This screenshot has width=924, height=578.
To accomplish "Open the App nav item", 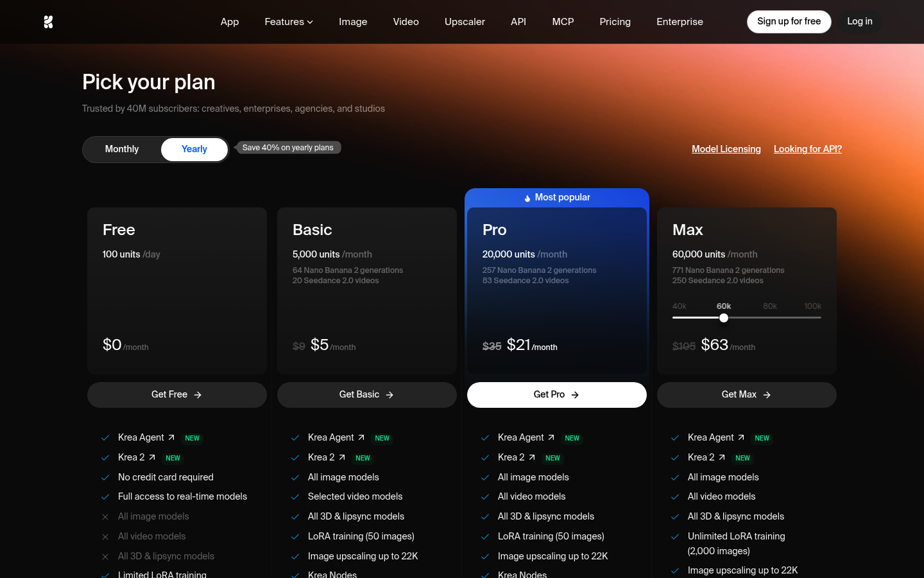I will pos(230,22).
